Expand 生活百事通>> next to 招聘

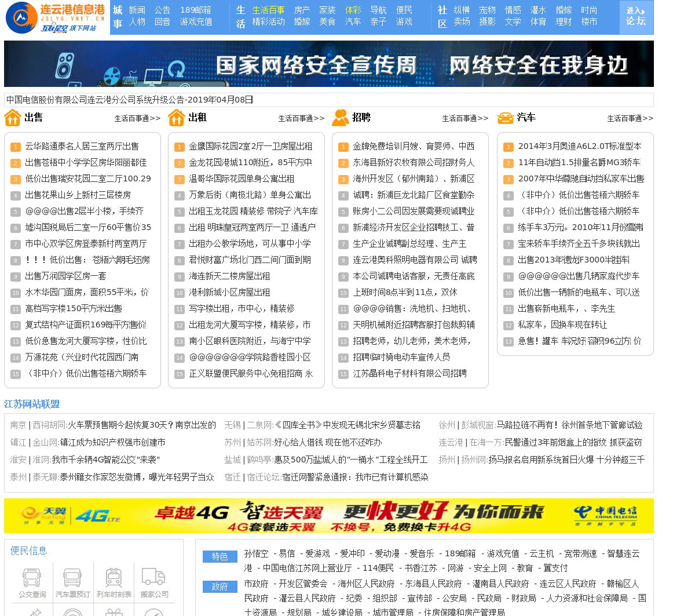[465, 118]
